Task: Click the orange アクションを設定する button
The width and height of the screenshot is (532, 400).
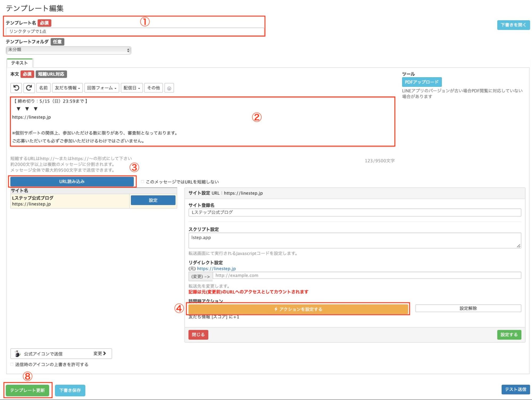Action: point(298,309)
